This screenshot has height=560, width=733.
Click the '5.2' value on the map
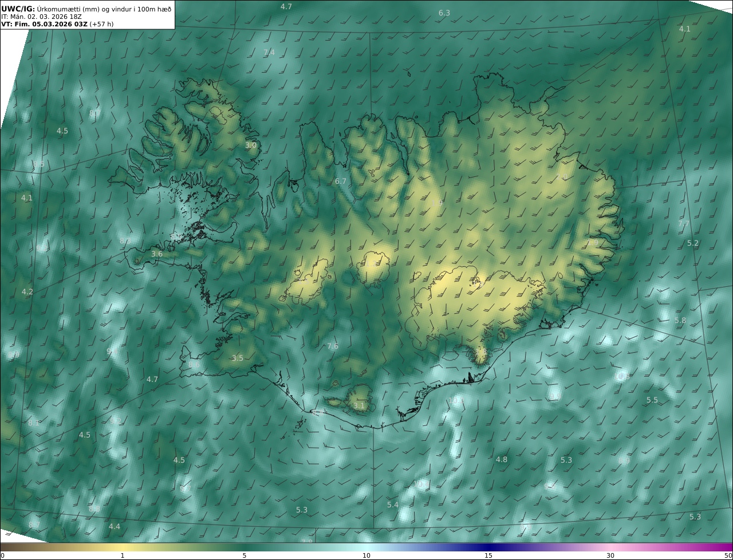coord(693,243)
